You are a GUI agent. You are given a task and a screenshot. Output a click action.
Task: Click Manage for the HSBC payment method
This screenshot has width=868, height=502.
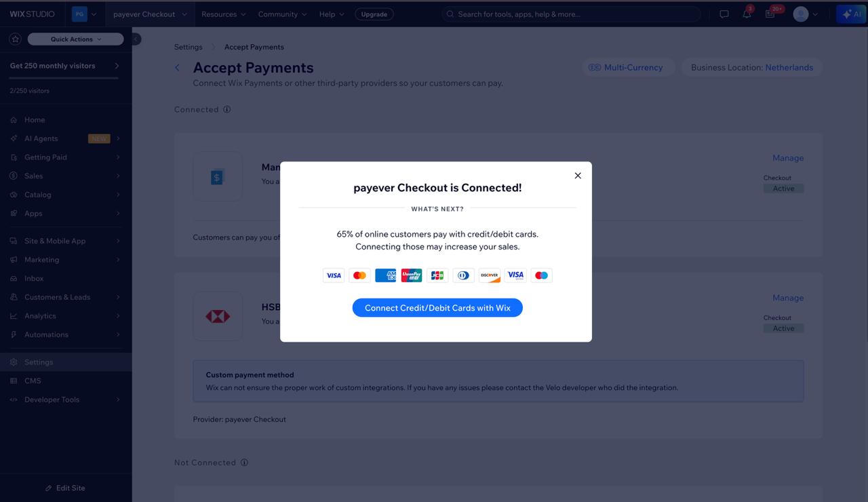pyautogui.click(x=788, y=298)
